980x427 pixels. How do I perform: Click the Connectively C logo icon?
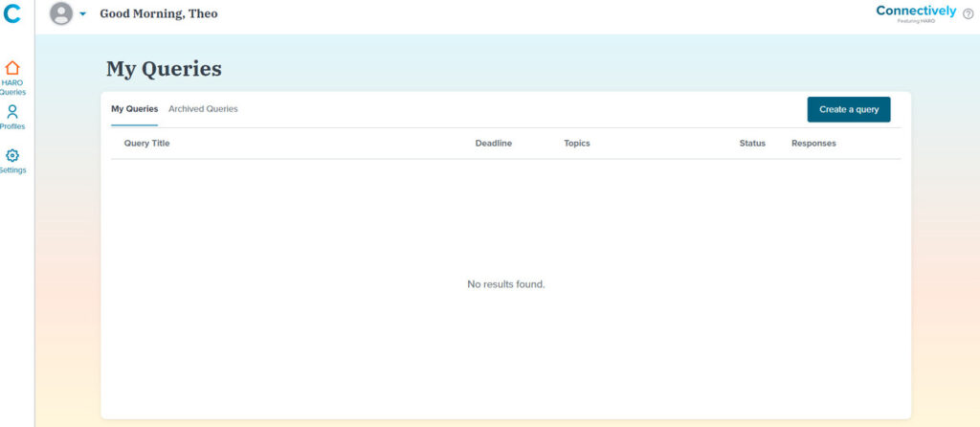pos(11,13)
